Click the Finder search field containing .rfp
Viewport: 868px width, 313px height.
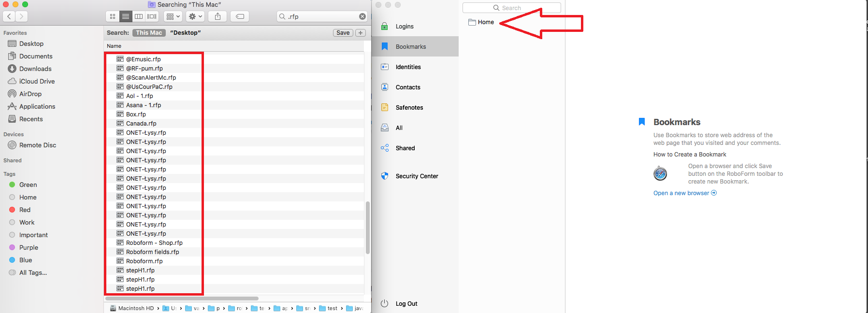tap(322, 16)
